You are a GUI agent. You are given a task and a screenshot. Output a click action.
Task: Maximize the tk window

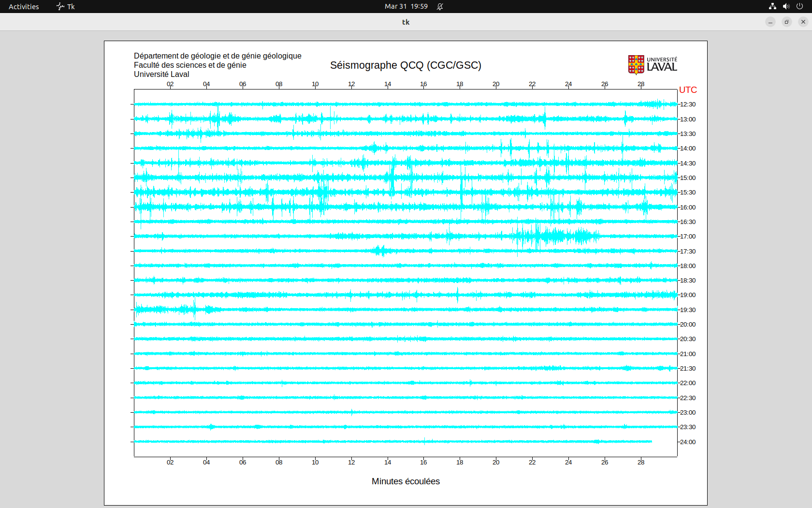(x=787, y=22)
